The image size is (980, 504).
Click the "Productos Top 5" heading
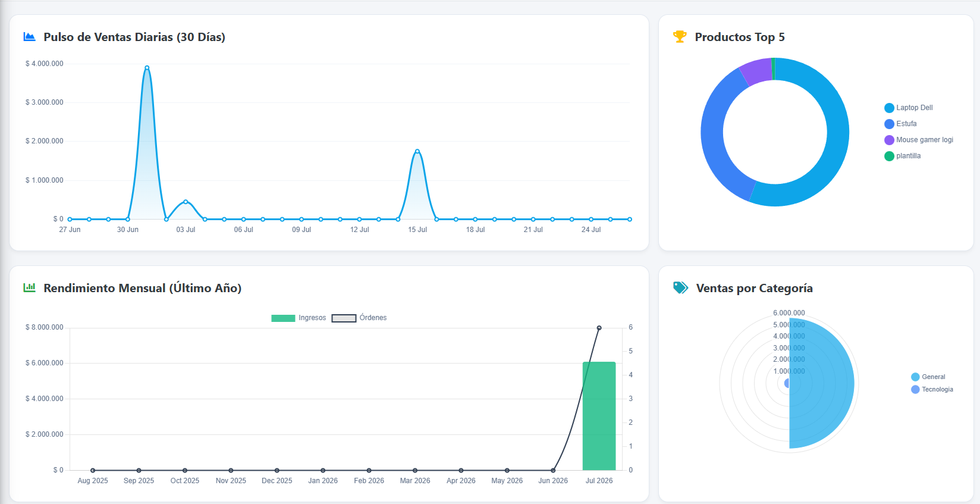740,37
